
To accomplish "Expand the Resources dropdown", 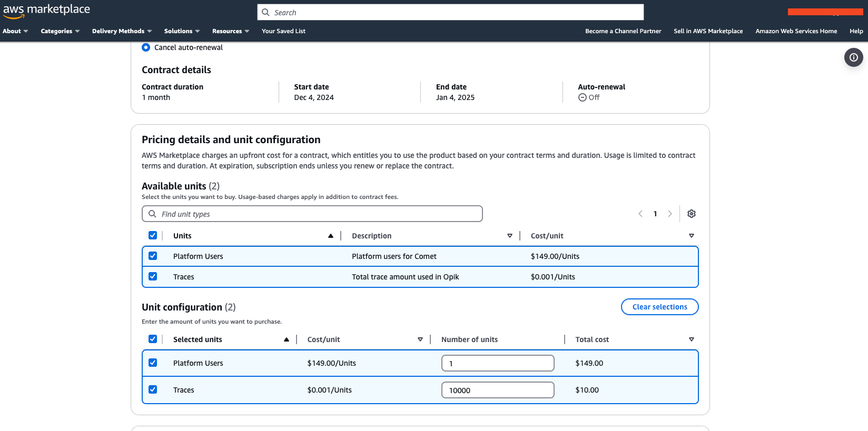I will point(231,31).
